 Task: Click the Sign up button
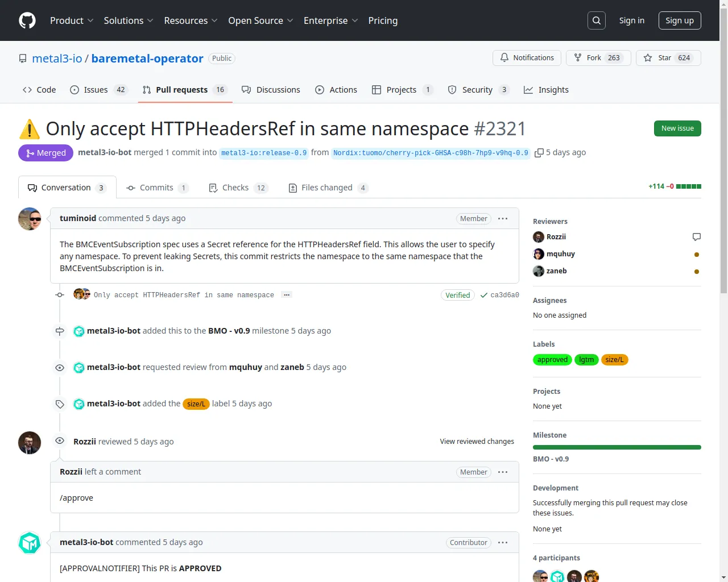[680, 20]
